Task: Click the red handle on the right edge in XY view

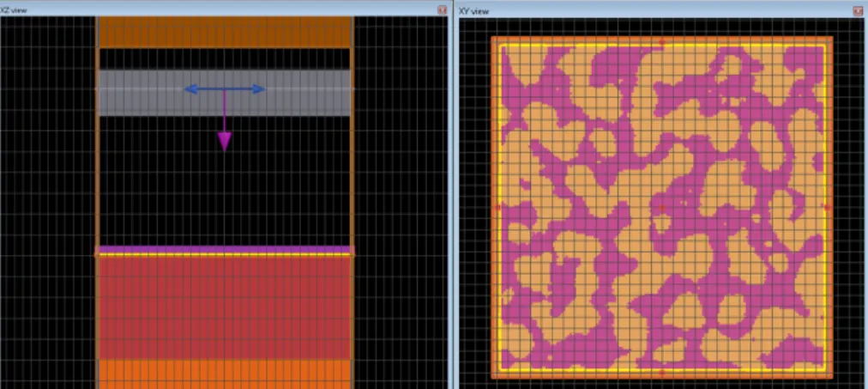Action: [828, 207]
